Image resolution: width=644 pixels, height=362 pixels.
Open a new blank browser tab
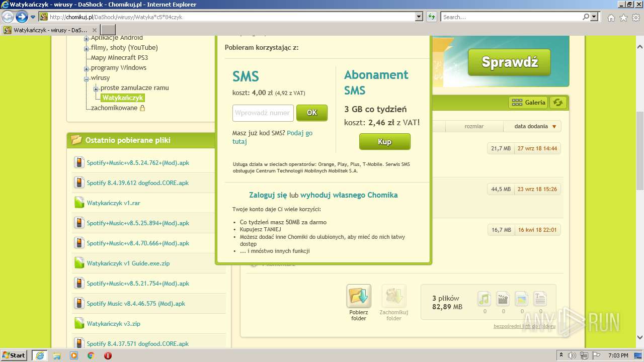(x=108, y=30)
